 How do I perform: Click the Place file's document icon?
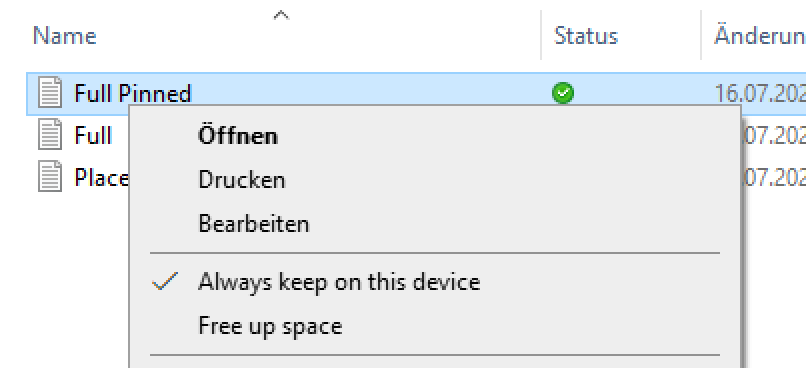click(50, 177)
